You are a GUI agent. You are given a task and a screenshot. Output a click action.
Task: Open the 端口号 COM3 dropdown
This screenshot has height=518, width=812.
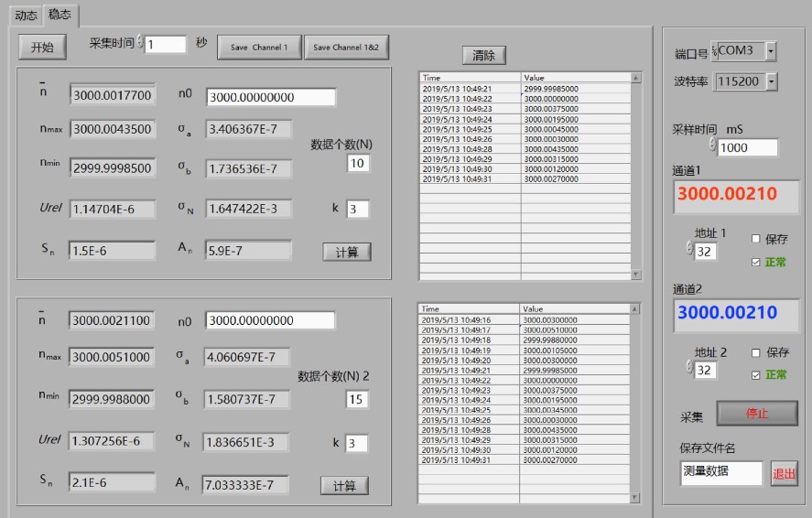point(771,51)
